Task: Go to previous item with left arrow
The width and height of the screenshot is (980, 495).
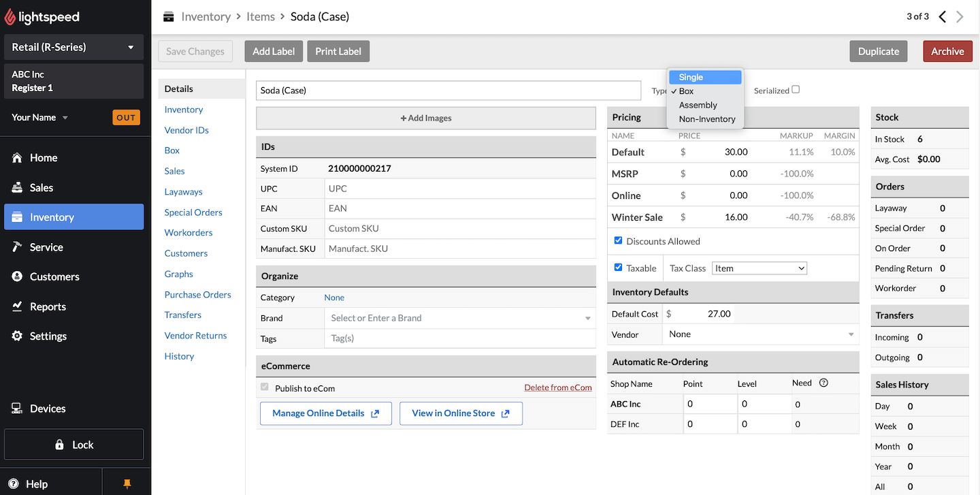Action: pos(943,17)
